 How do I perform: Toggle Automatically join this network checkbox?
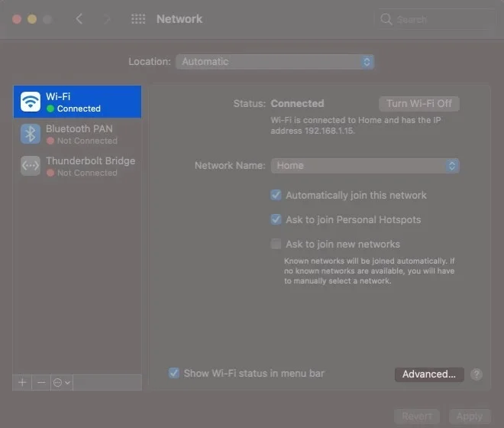(276, 195)
